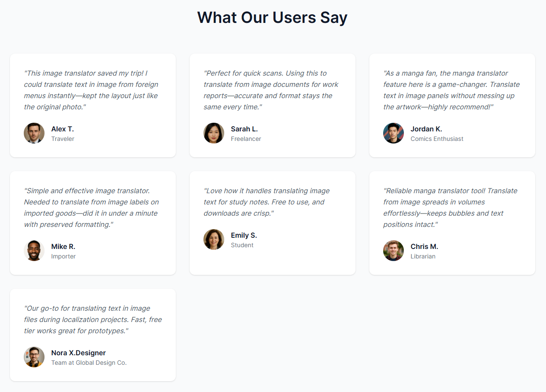
Task: Click the quote starting "This image translator saved"
Action: pos(91,90)
